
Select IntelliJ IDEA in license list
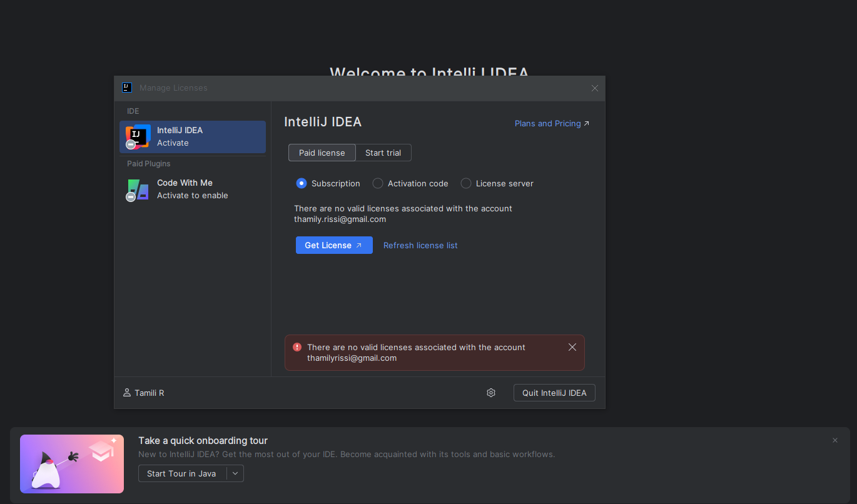(193, 137)
